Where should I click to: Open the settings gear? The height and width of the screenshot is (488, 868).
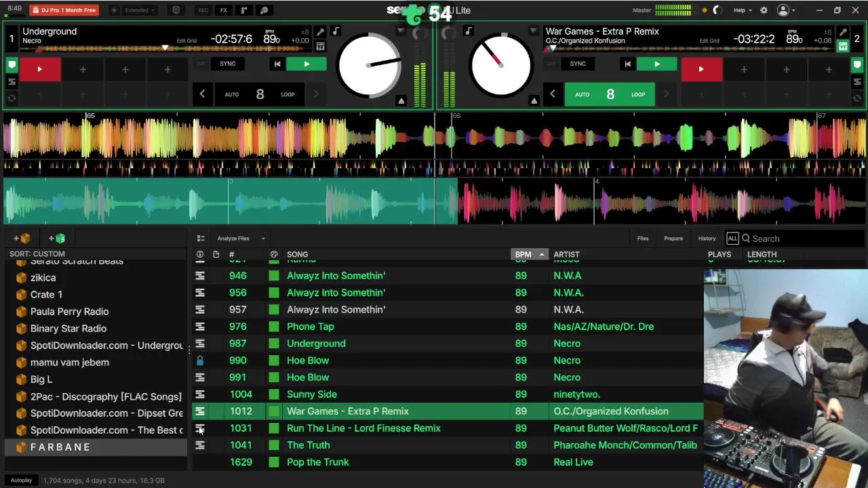point(764,10)
